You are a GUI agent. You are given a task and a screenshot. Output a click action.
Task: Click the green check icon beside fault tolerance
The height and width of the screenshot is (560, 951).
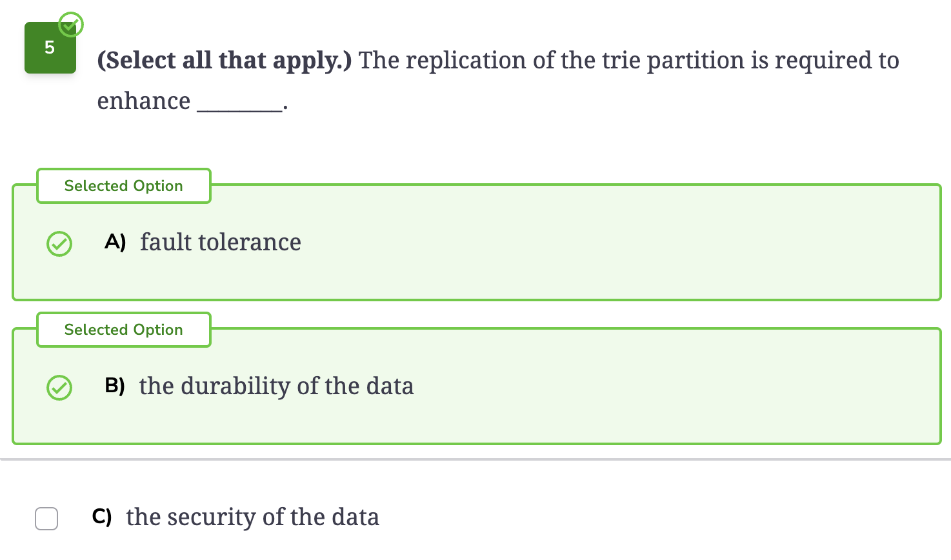[x=59, y=244]
